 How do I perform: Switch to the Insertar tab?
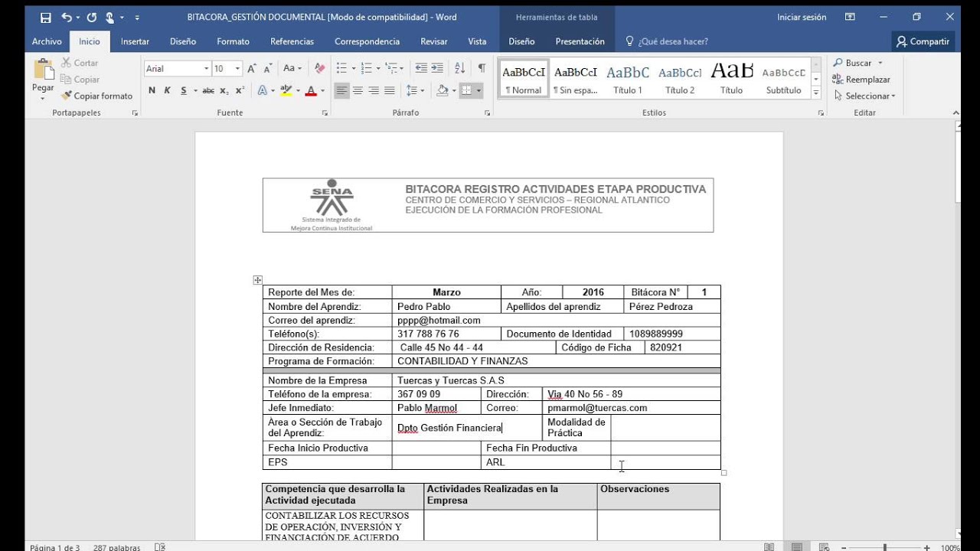[x=135, y=41]
